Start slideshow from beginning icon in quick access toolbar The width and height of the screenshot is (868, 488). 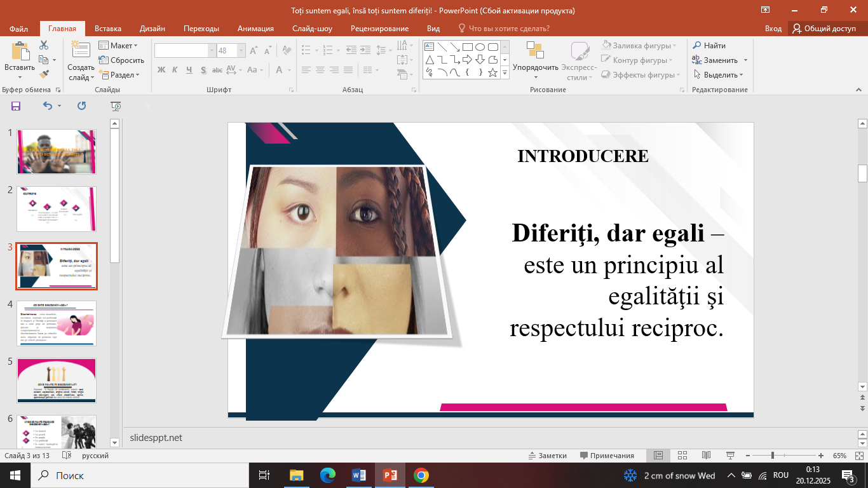pyautogui.click(x=115, y=106)
